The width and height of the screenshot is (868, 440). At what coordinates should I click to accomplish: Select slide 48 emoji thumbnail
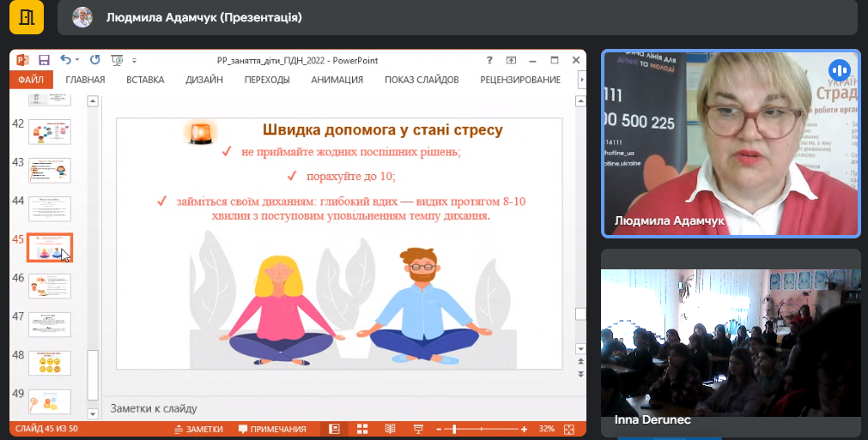tap(50, 363)
